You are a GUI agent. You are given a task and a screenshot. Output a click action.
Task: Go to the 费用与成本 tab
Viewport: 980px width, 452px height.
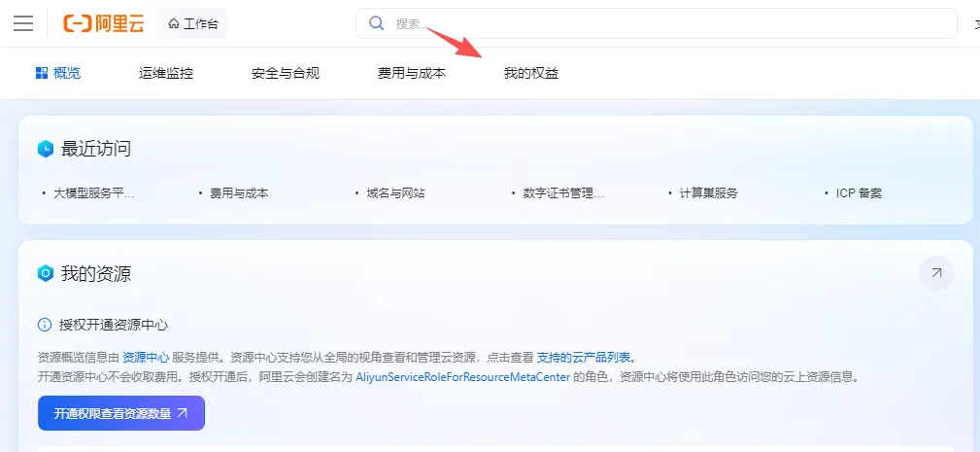point(412,73)
